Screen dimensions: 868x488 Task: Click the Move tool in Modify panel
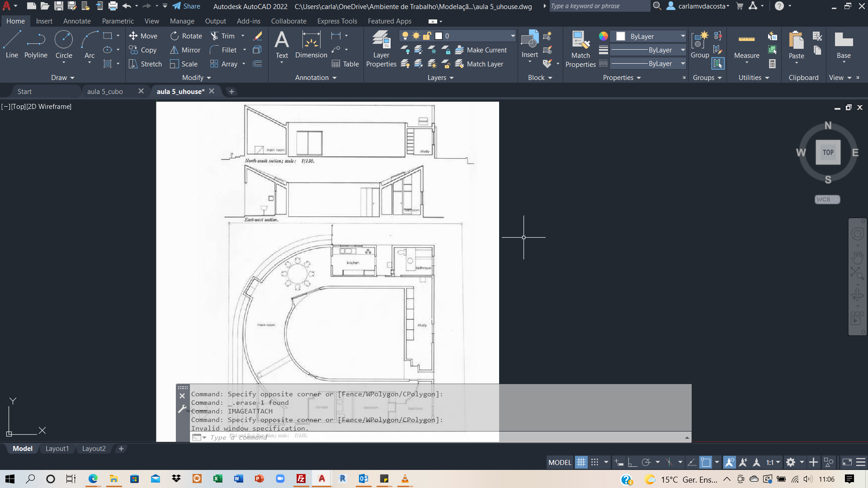(143, 36)
